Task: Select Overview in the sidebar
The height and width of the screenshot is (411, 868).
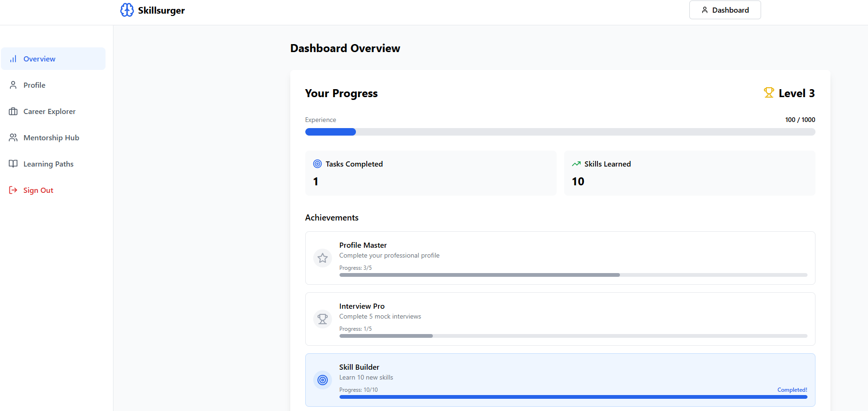Action: coord(53,59)
